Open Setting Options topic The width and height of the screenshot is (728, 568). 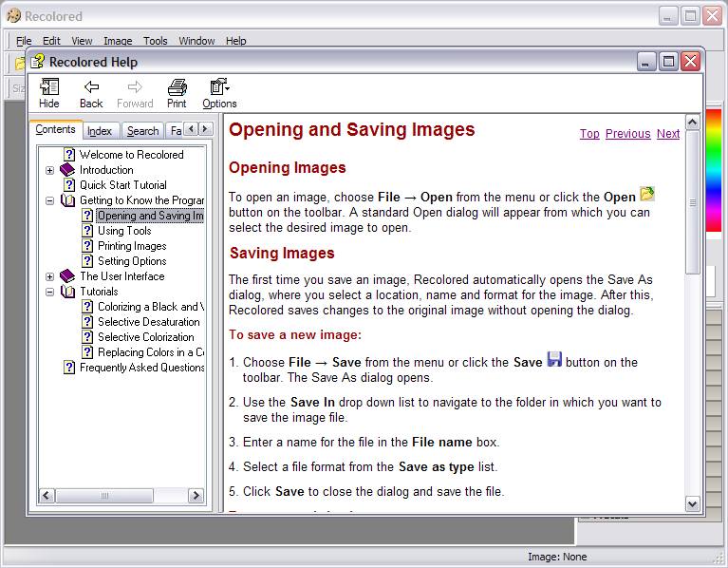[132, 261]
